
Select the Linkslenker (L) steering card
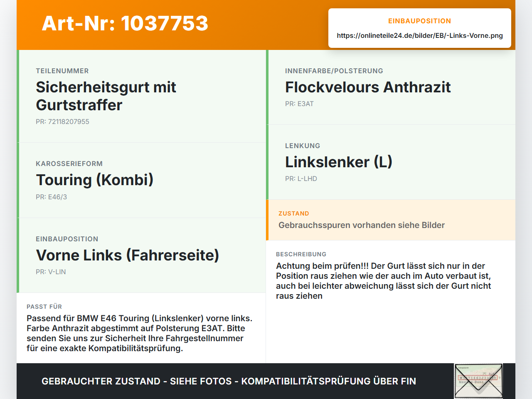click(391, 162)
